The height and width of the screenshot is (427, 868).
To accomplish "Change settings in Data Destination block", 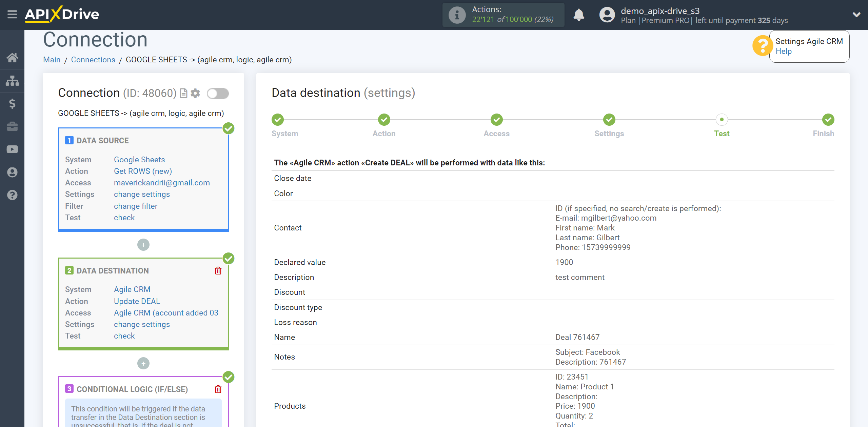I will click(x=142, y=324).
